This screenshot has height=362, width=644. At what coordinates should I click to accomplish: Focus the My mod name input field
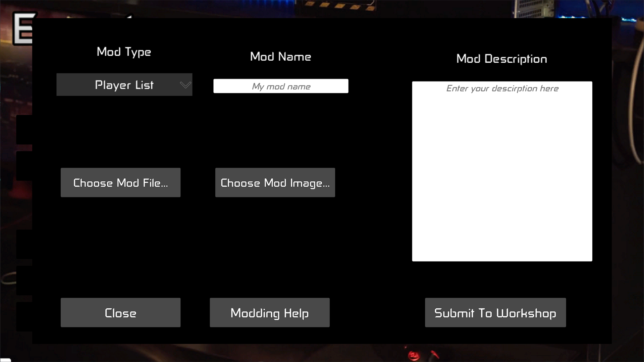coord(281,86)
